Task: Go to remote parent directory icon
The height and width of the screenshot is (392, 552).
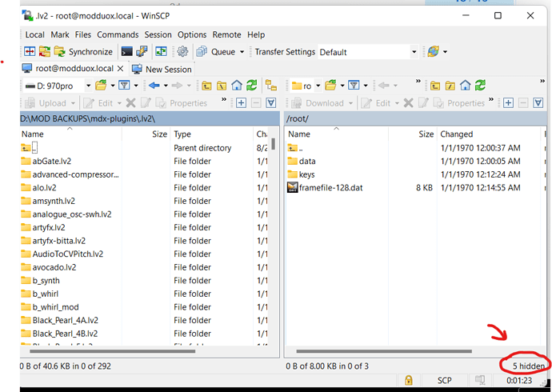Action: 435,85
